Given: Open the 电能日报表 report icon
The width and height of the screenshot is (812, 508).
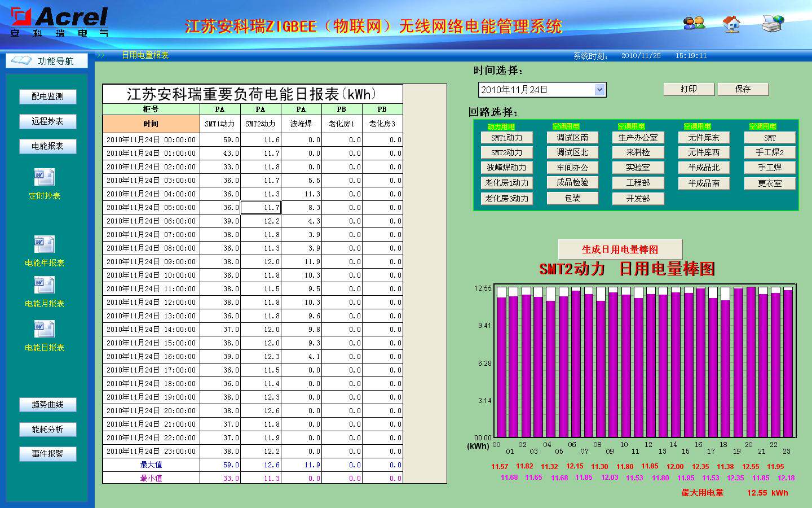Looking at the screenshot, I should pyautogui.click(x=45, y=329).
